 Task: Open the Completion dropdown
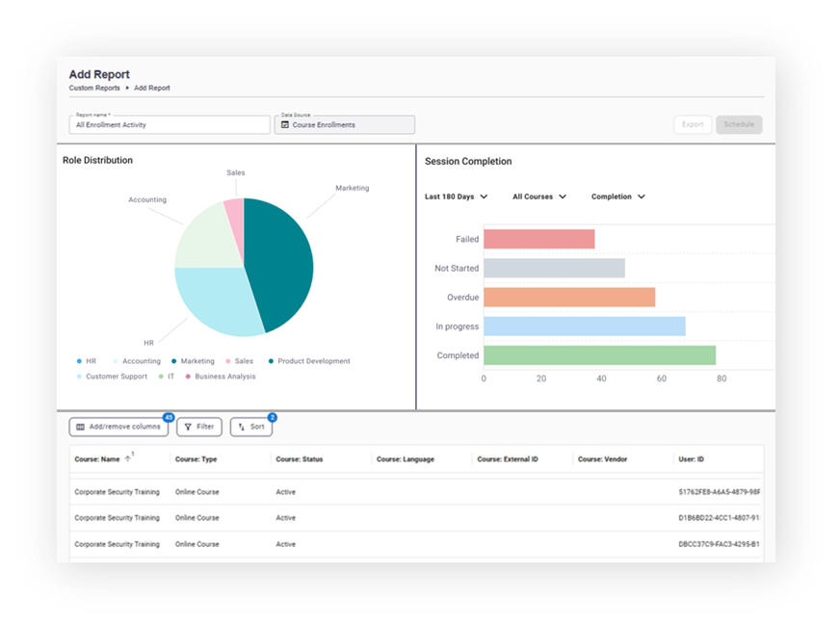coord(618,196)
